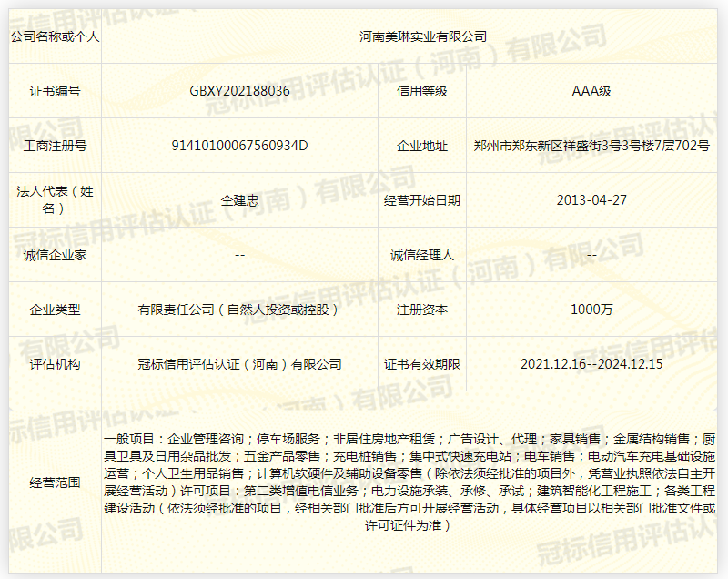The height and width of the screenshot is (579, 728).
Task: Click the 证书有效期限 field label
Action: pyautogui.click(x=422, y=364)
